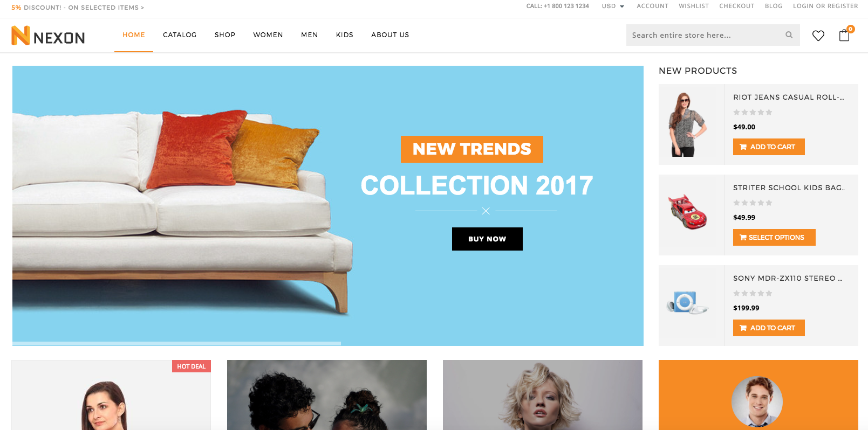Add Riot Jeans to cart
The image size is (868, 430).
coord(769,147)
